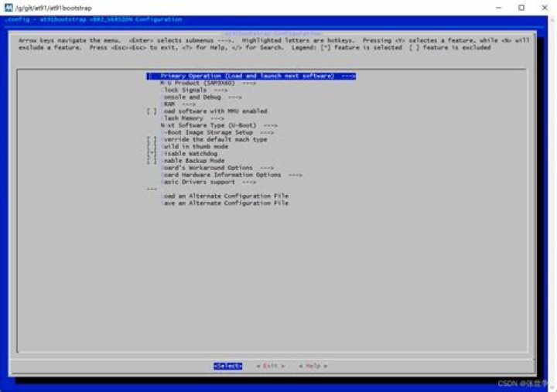Open Board's Workaround Options submenu
The height and width of the screenshot is (392, 557).
[x=217, y=168]
